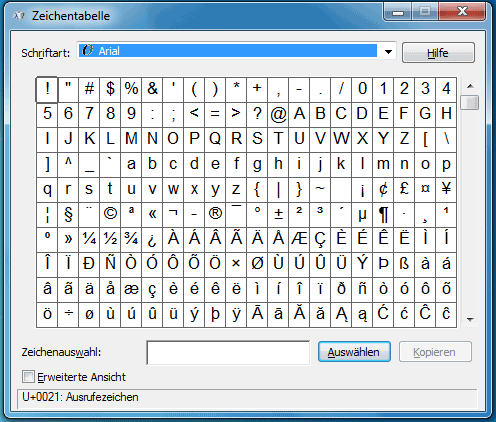Select the capital Ä umlaut cell
The width and height of the screenshot is (496, 422).
tap(257, 240)
